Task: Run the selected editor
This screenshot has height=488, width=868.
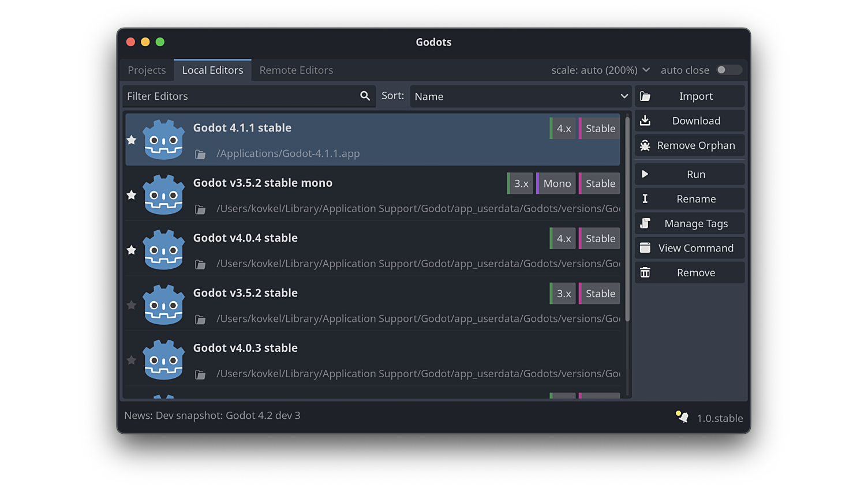Action: (x=690, y=174)
